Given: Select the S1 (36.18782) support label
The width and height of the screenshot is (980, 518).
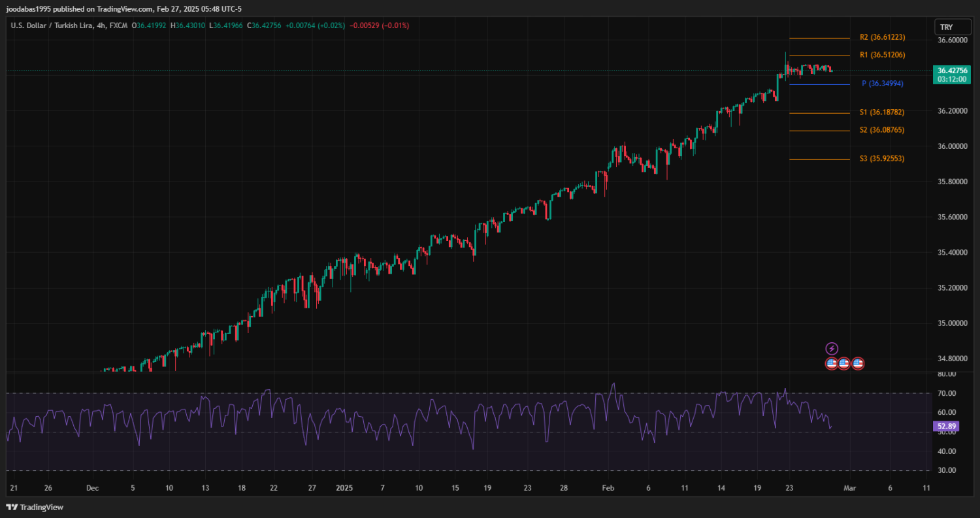Looking at the screenshot, I should 882,112.
